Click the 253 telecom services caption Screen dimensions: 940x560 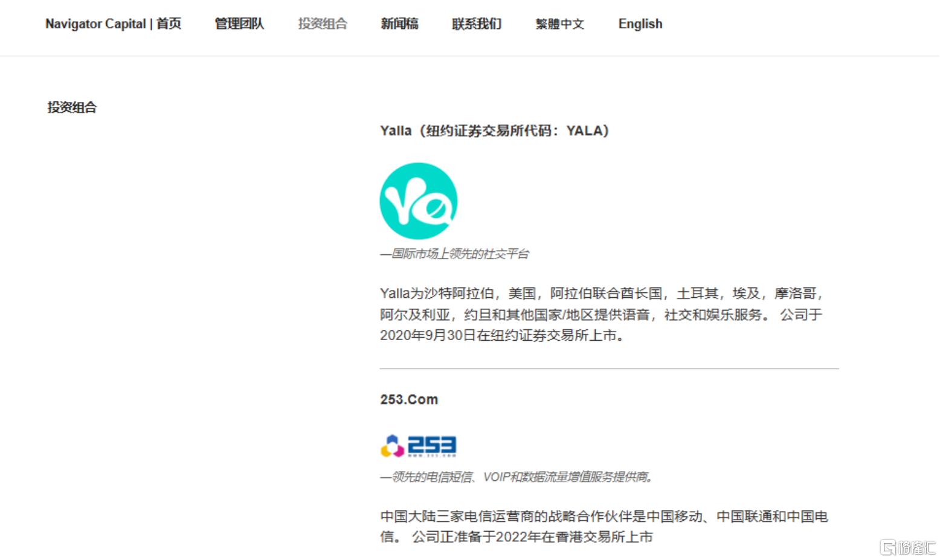(x=516, y=477)
